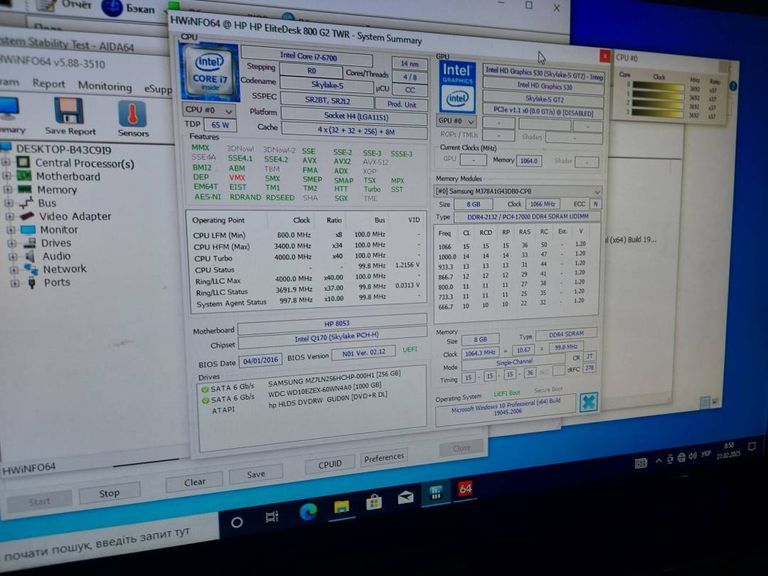
Task: Click the Clear button
Action: (x=194, y=482)
